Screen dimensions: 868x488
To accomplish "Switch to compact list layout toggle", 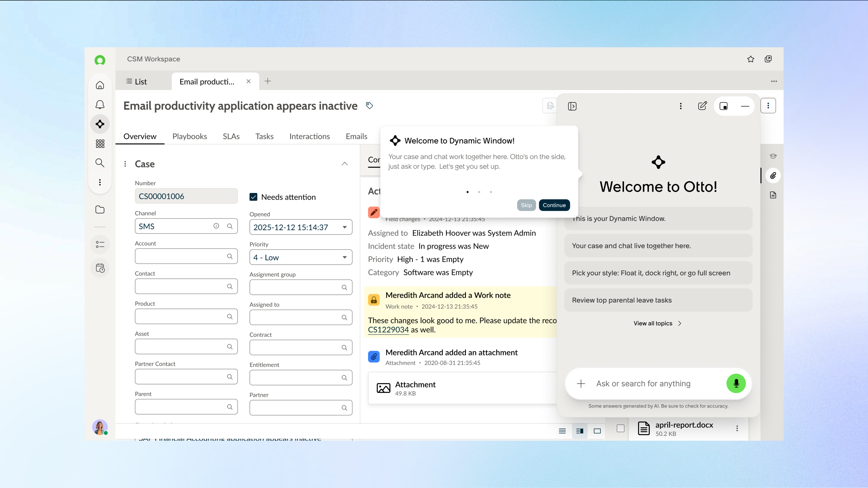I will (562, 431).
